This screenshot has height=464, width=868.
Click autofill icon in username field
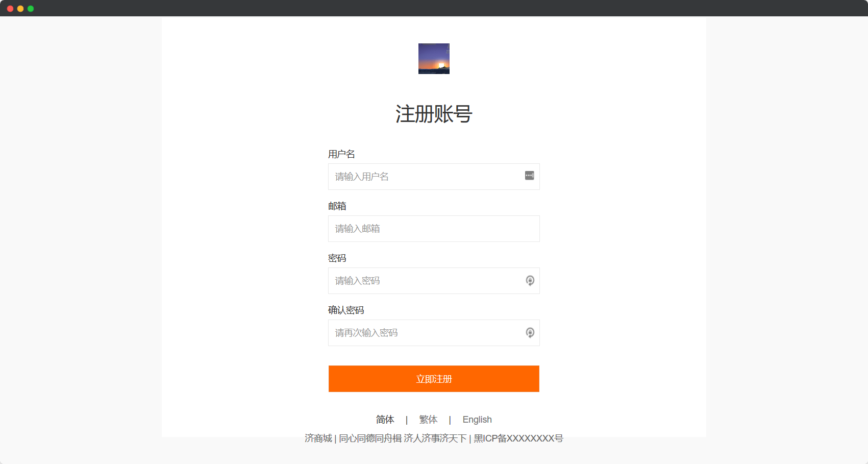click(x=530, y=176)
